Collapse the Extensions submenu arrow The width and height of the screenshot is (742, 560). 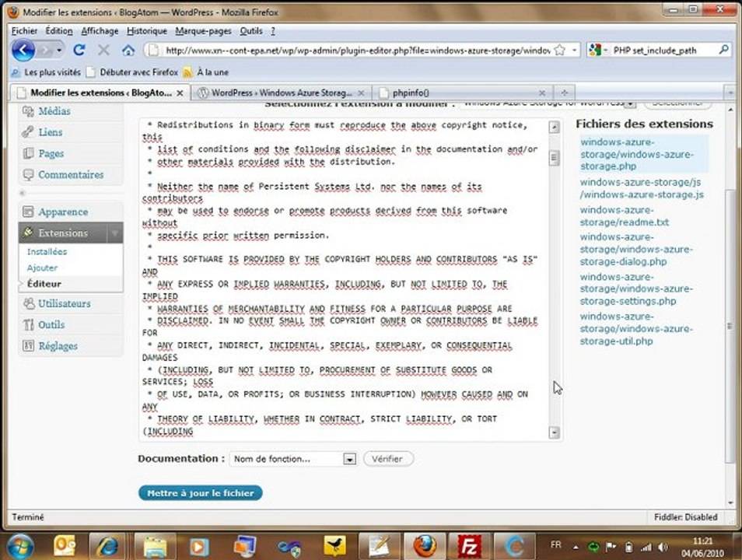(114, 233)
